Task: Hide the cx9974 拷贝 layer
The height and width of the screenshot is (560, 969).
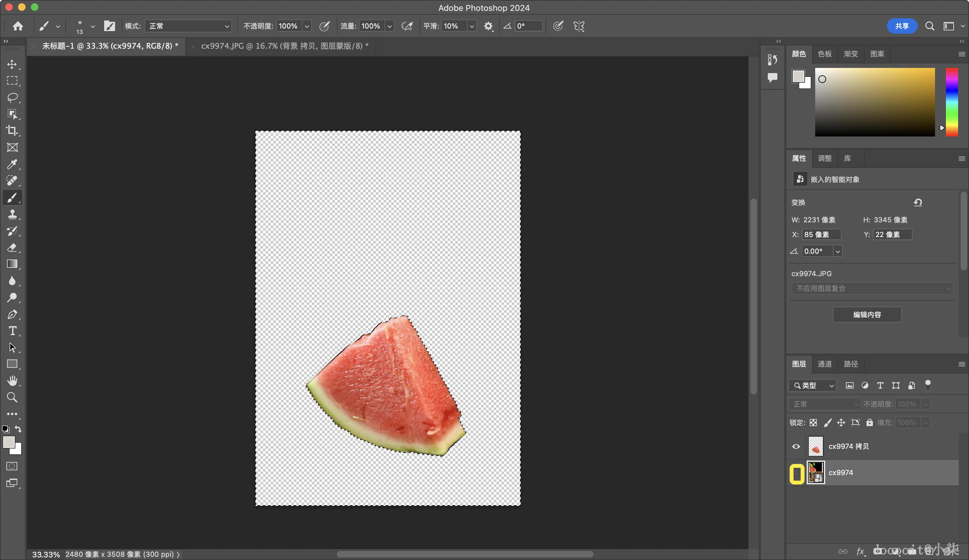Action: 796,446
